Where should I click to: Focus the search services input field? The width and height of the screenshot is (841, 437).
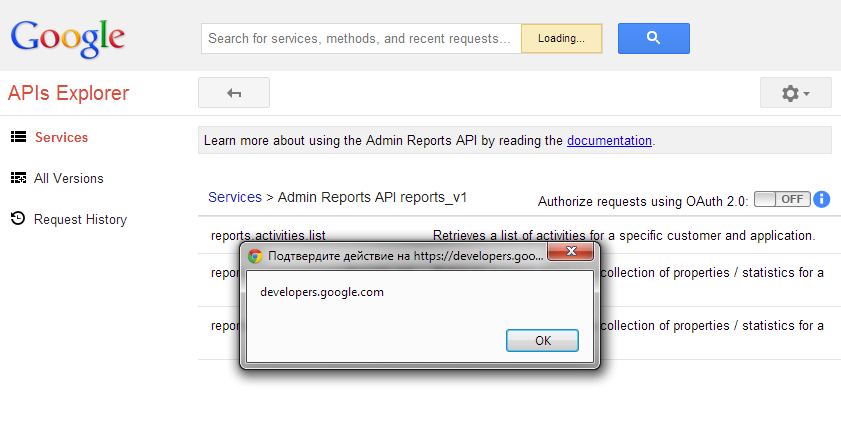360,39
